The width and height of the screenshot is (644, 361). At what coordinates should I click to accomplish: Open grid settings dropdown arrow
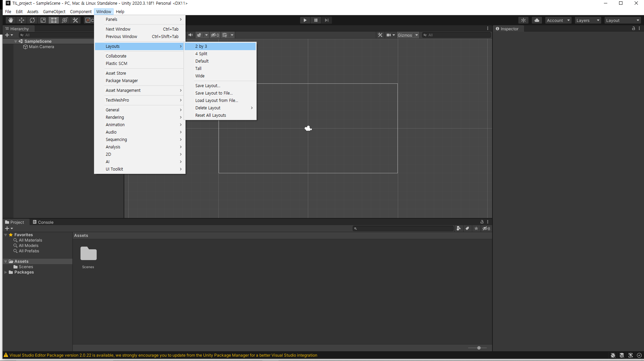[x=232, y=35]
